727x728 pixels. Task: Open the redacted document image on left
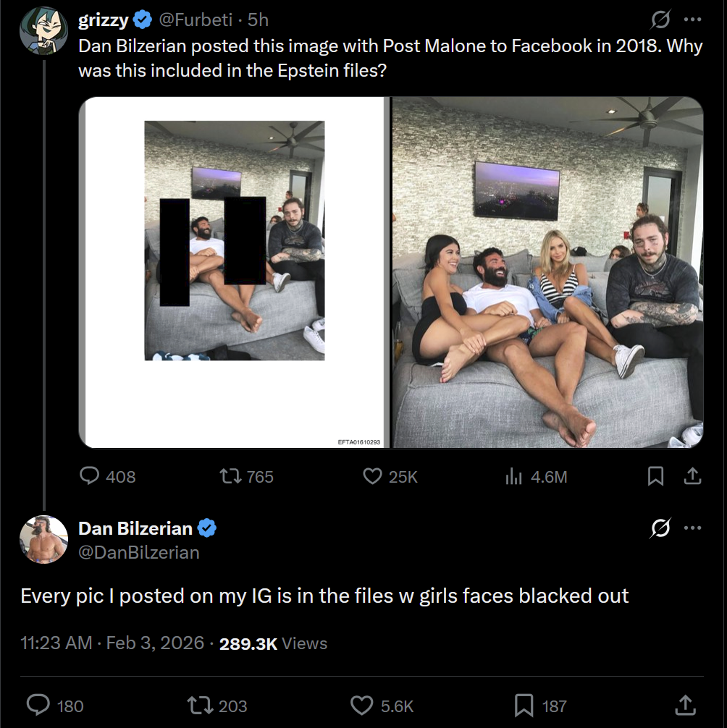(x=235, y=273)
